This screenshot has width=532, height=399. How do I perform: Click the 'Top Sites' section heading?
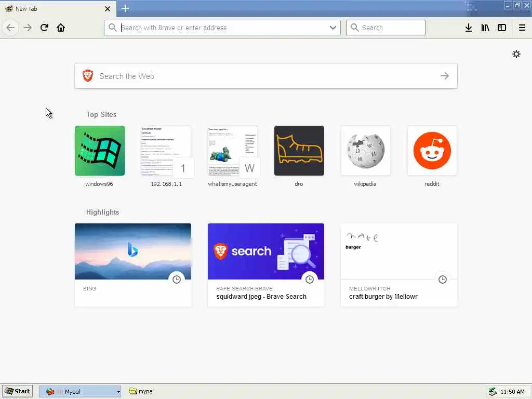pos(101,115)
